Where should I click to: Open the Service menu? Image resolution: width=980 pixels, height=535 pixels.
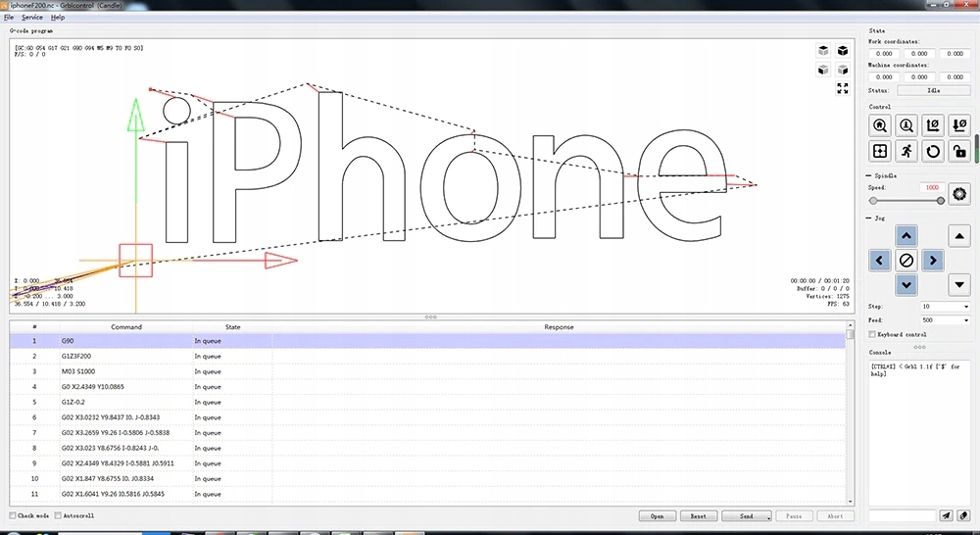point(32,18)
